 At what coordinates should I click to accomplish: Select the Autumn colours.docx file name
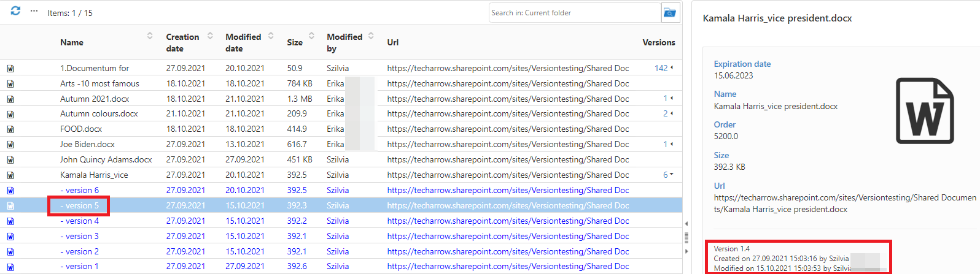[x=99, y=113]
